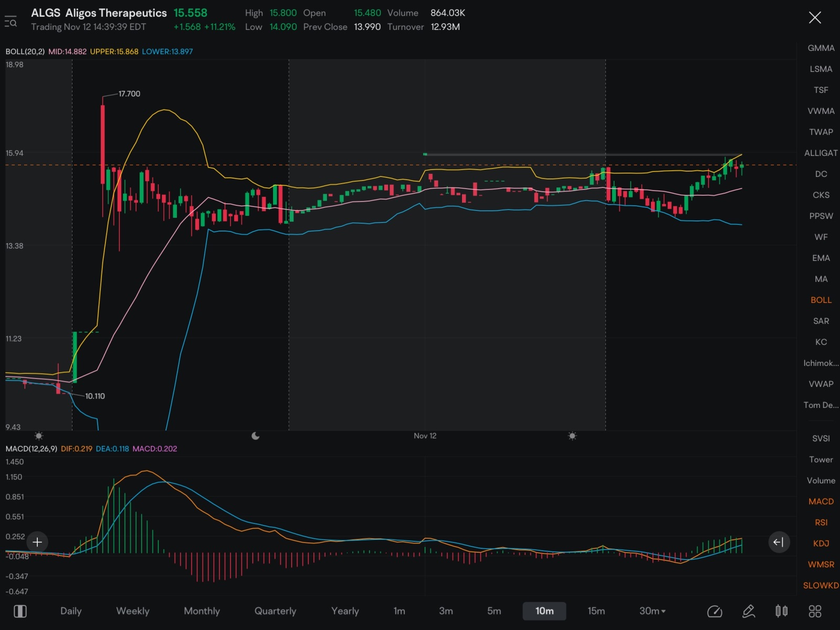Tap the UPPER:15.868 band value

(x=114, y=51)
